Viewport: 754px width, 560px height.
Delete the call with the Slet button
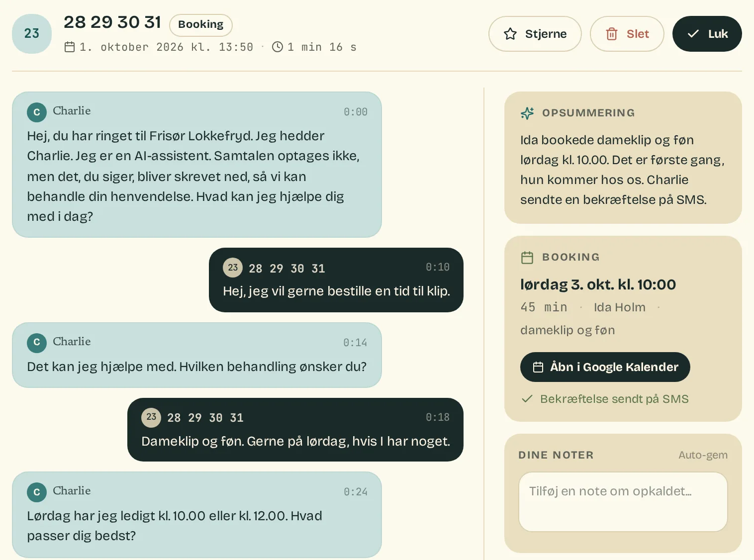(627, 34)
